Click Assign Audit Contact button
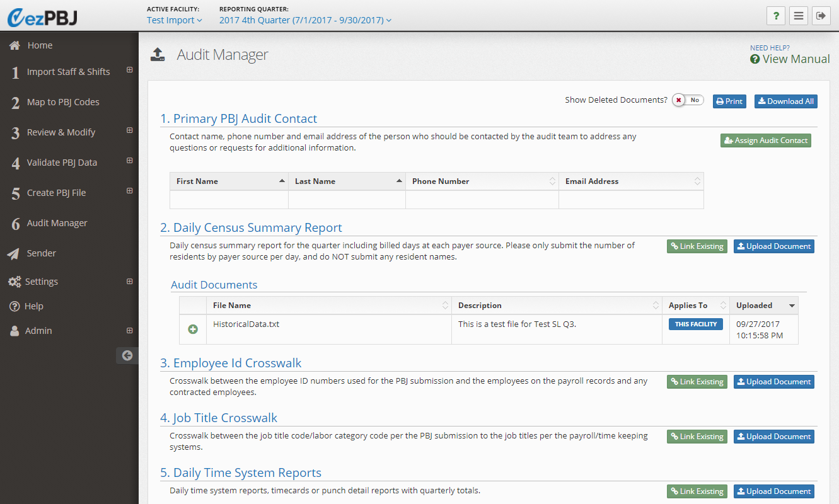 [x=766, y=140]
